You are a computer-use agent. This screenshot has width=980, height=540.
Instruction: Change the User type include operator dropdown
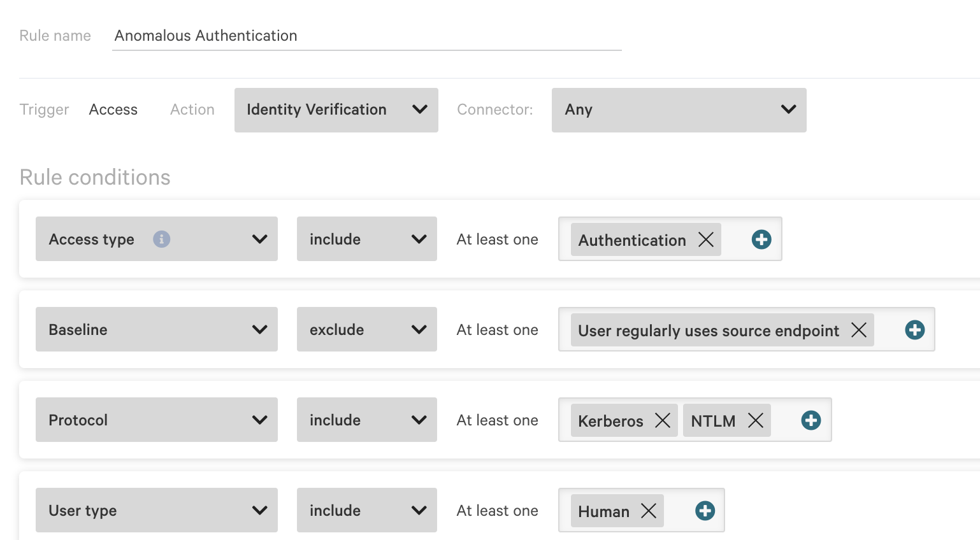(x=366, y=510)
